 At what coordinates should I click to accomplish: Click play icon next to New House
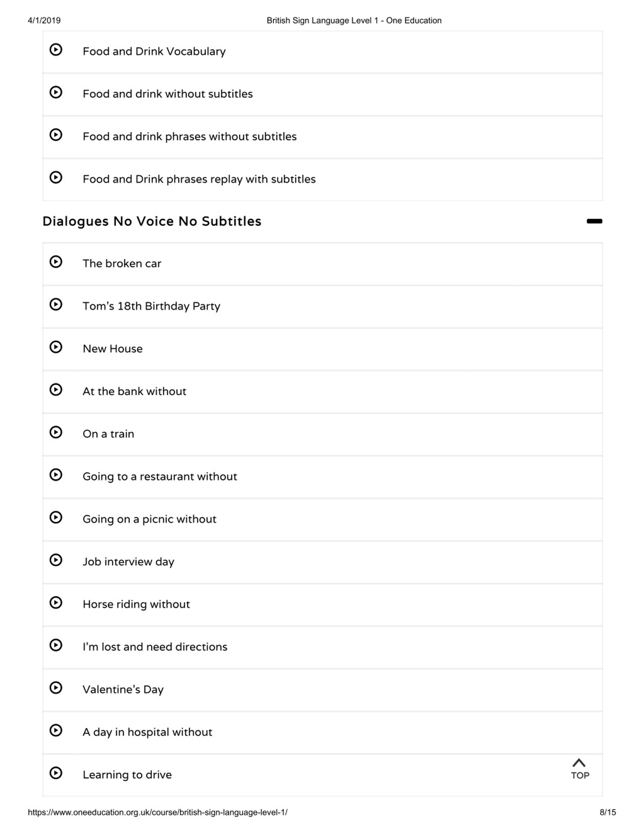coord(56,347)
